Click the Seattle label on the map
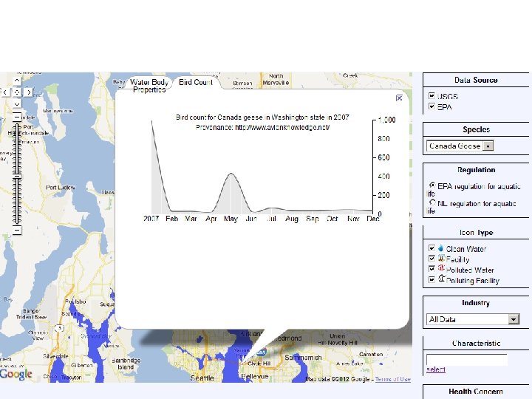The height and width of the screenshot is (399, 532). [x=202, y=378]
